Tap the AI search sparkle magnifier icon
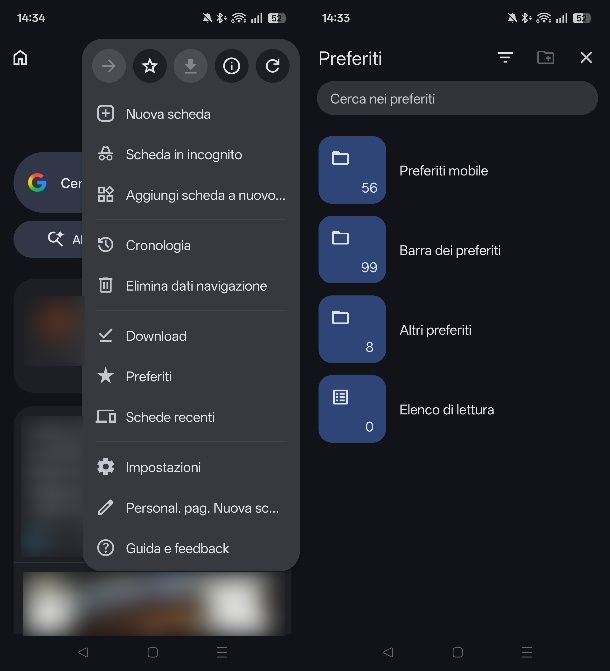610x671 pixels. [x=55, y=239]
